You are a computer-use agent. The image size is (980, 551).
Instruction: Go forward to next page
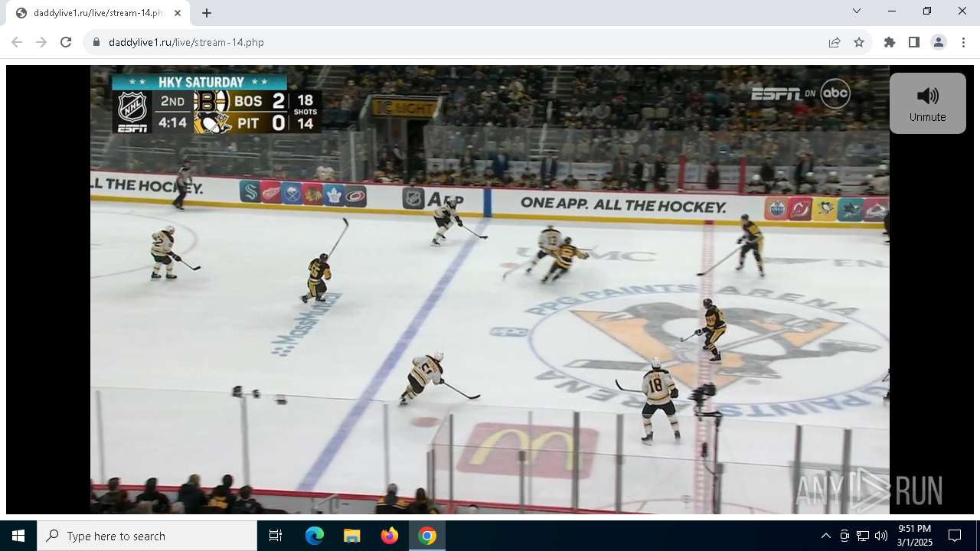pyautogui.click(x=41, y=42)
